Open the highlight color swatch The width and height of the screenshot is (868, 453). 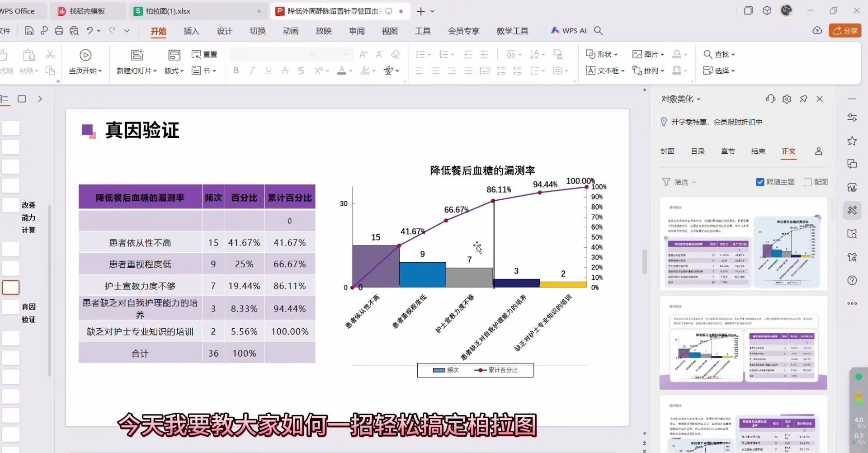(365, 71)
